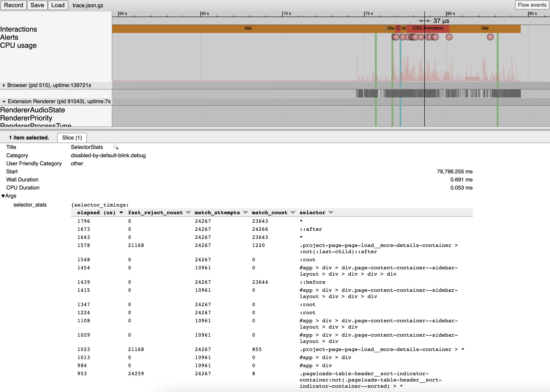
Task: Click the long Idle interaction bar
Action: pyautogui.click(x=248, y=28)
